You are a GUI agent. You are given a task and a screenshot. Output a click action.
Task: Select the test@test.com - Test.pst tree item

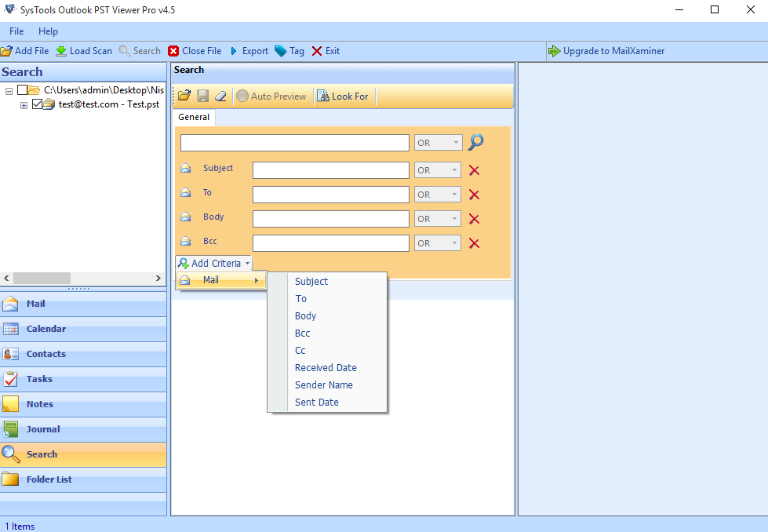[109, 104]
